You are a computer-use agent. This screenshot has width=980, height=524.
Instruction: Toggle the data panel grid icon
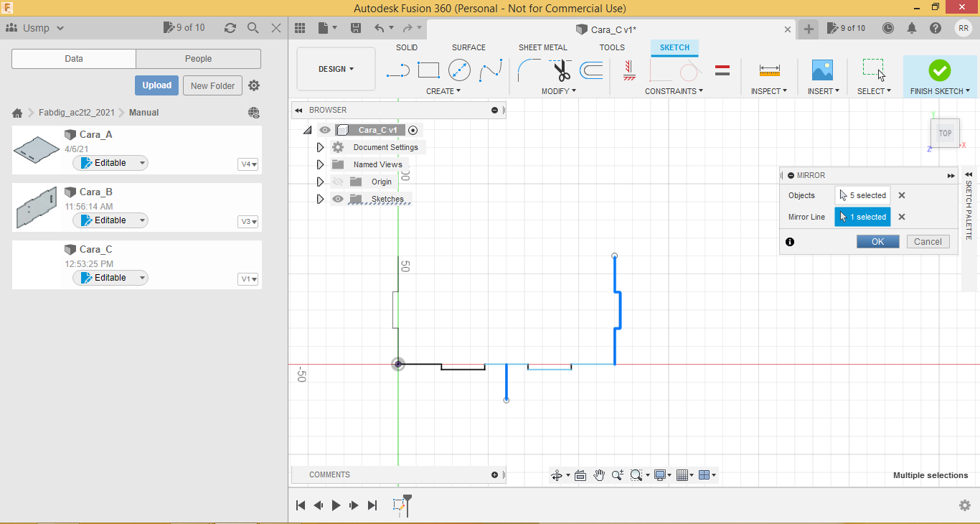(x=300, y=28)
